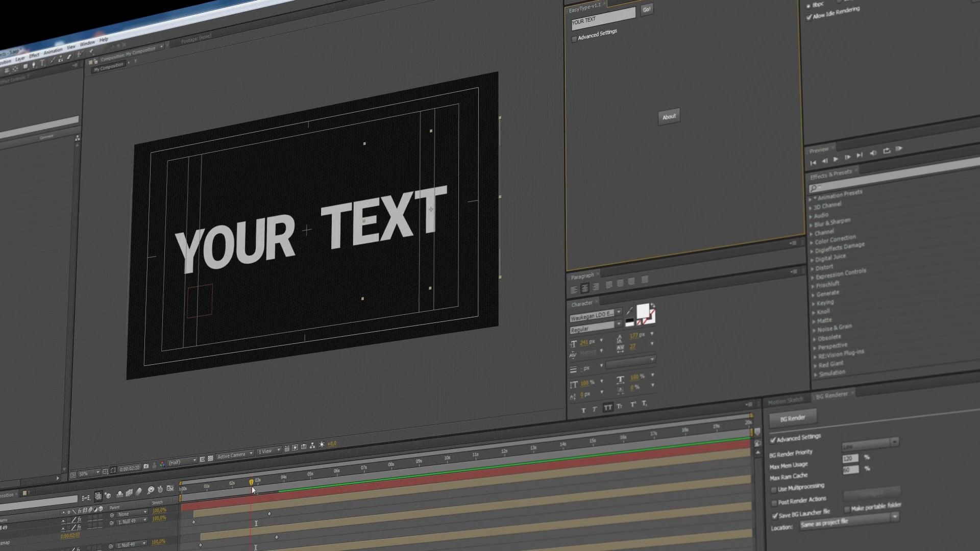Step to next frame in Preview
The image size is (980, 551).
(847, 157)
